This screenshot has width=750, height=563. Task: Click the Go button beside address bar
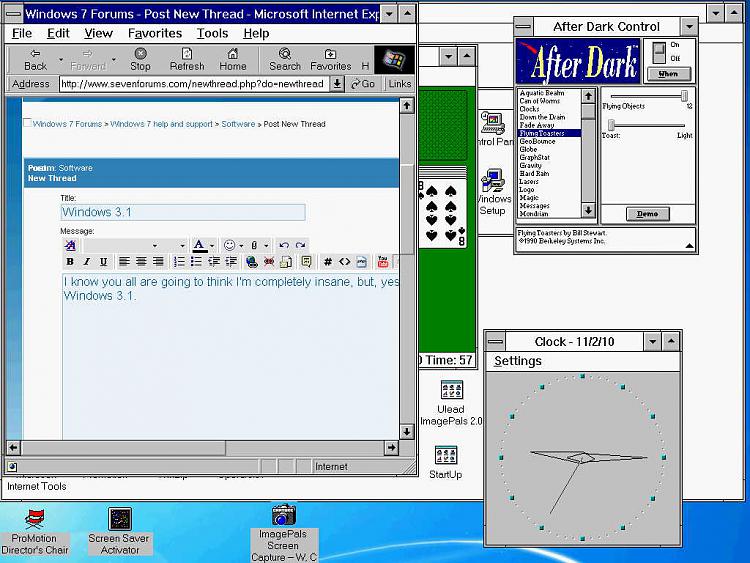(363, 84)
